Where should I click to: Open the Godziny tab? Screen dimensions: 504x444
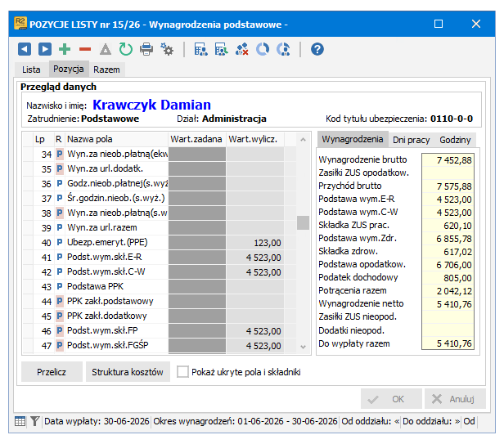tap(455, 140)
